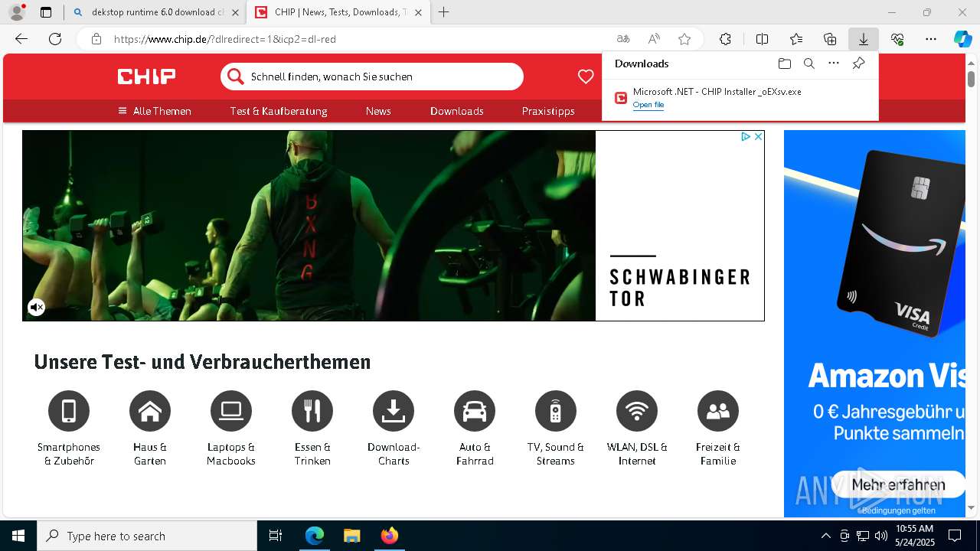Open Test & Kaufberatung menu
The width and height of the screenshot is (980, 551).
[279, 111]
